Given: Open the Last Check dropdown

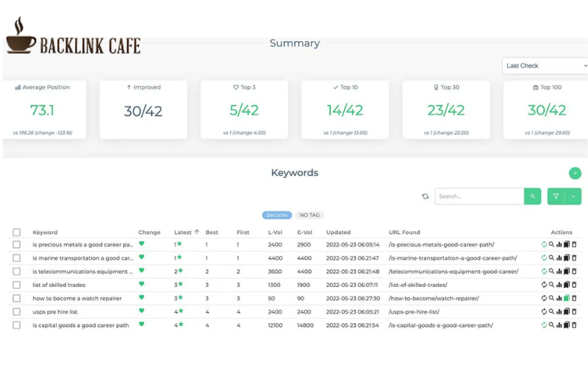Looking at the screenshot, I should point(545,66).
